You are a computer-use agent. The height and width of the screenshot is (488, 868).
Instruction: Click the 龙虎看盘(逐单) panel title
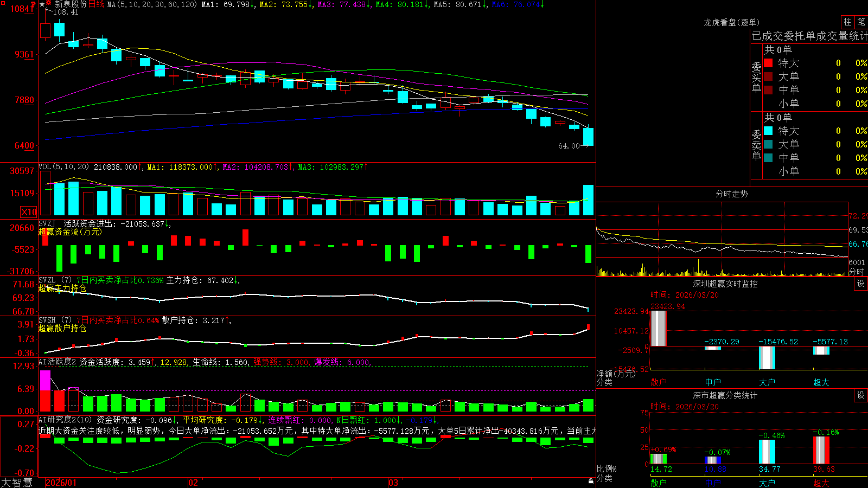click(731, 22)
